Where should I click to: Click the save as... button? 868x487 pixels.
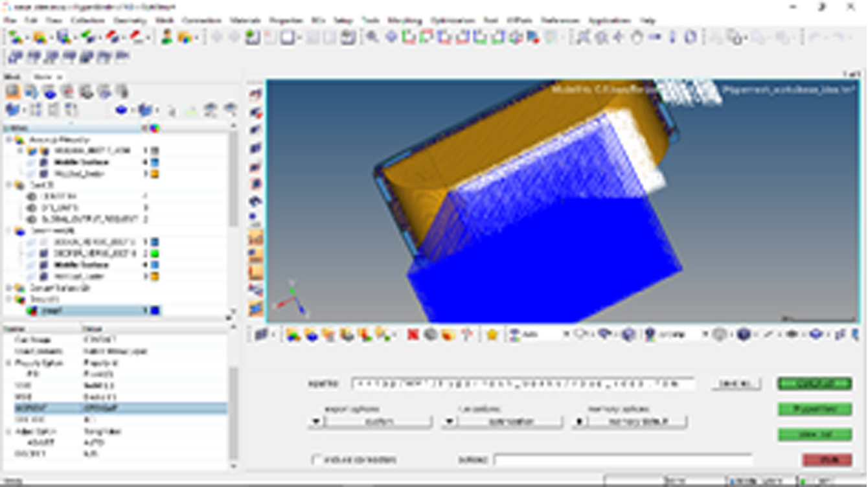point(736,384)
